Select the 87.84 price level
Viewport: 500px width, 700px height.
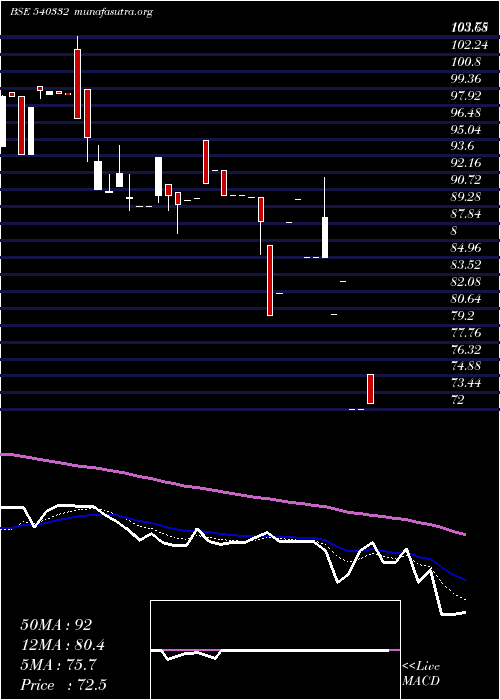466,213
